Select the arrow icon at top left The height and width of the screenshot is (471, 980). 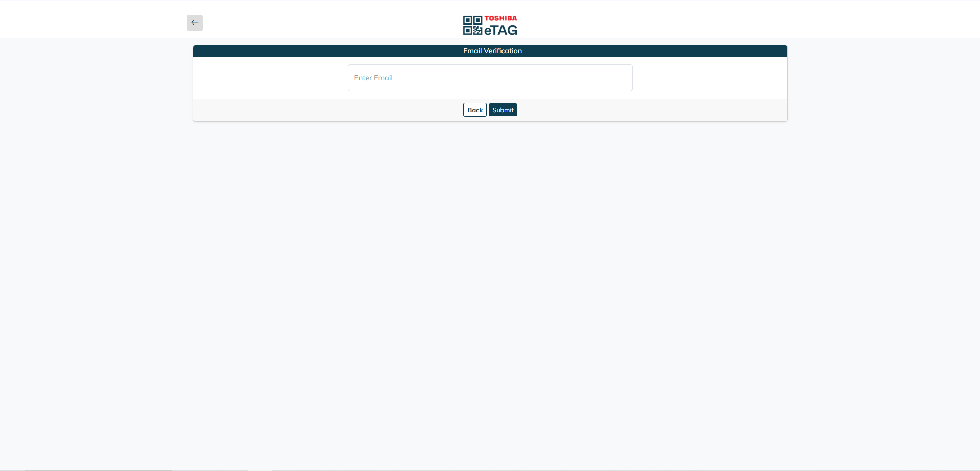tap(195, 22)
